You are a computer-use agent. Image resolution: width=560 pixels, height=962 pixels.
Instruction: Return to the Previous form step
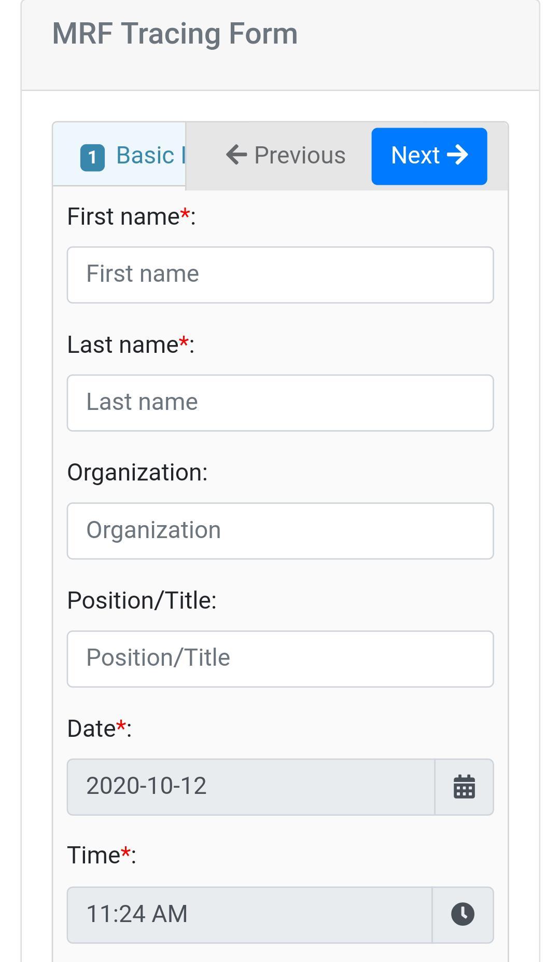click(x=286, y=156)
